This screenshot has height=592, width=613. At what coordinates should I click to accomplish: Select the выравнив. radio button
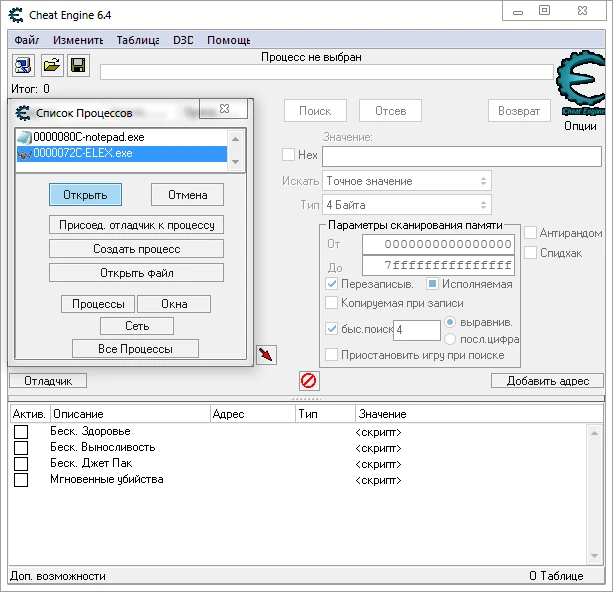click(450, 322)
